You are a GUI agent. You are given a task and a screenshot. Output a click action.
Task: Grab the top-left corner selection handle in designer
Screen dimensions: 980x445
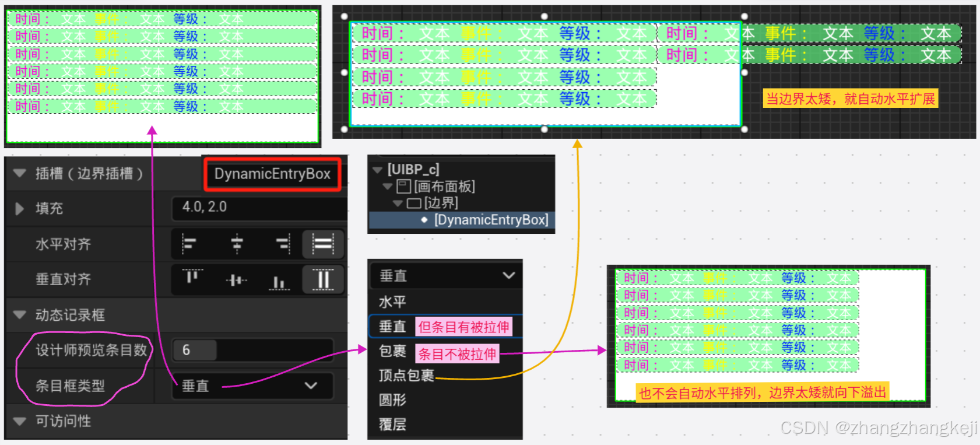(x=345, y=16)
